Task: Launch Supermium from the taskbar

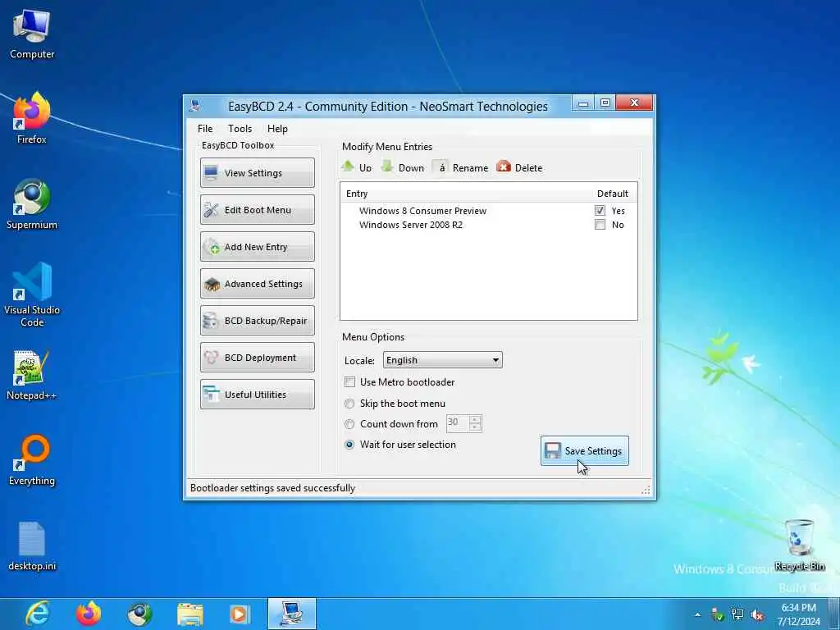Action: click(x=139, y=614)
